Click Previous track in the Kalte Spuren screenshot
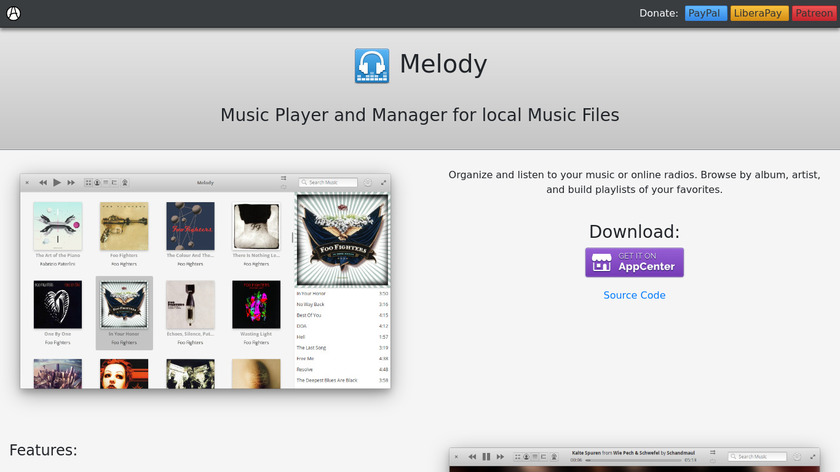 [x=472, y=457]
